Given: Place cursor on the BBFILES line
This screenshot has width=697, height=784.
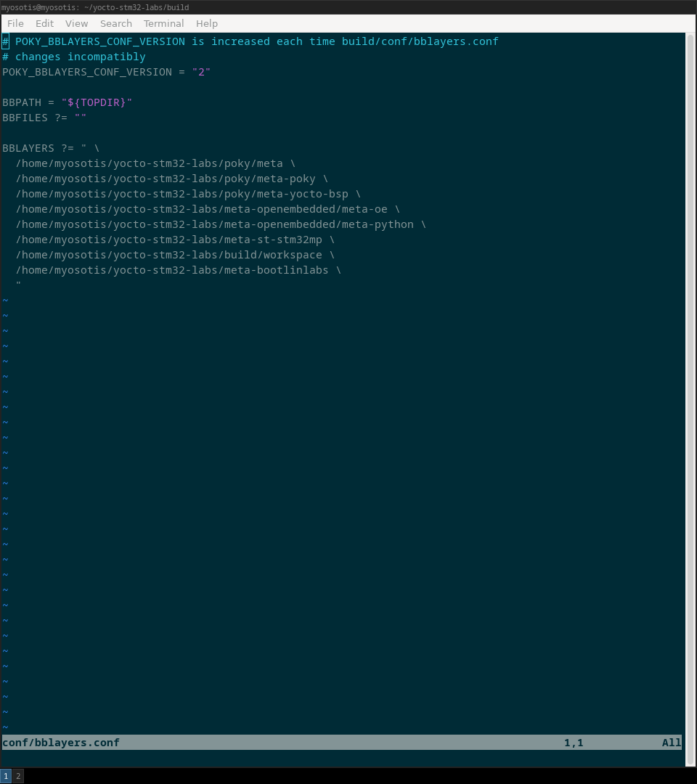Looking at the screenshot, I should [44, 118].
